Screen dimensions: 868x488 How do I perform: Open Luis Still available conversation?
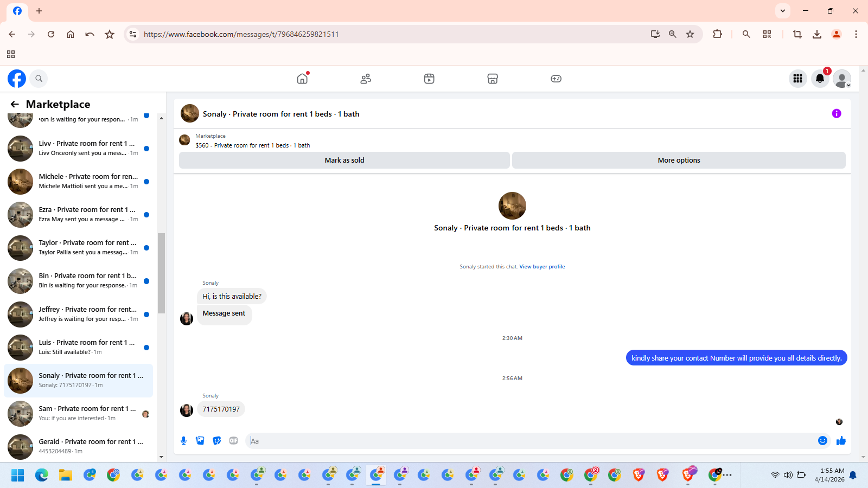coord(79,347)
